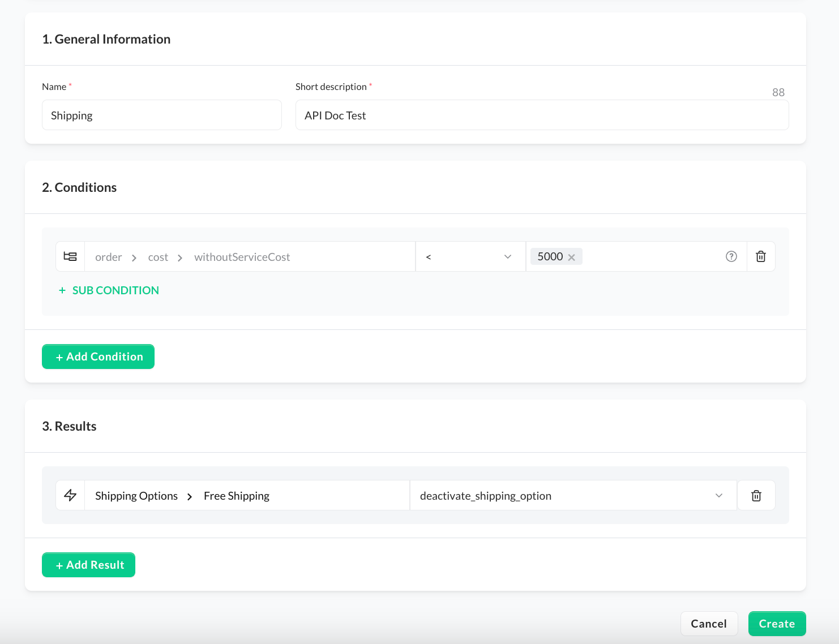Click the cost breadcrumb segment
The height and width of the screenshot is (644, 839).
(158, 257)
